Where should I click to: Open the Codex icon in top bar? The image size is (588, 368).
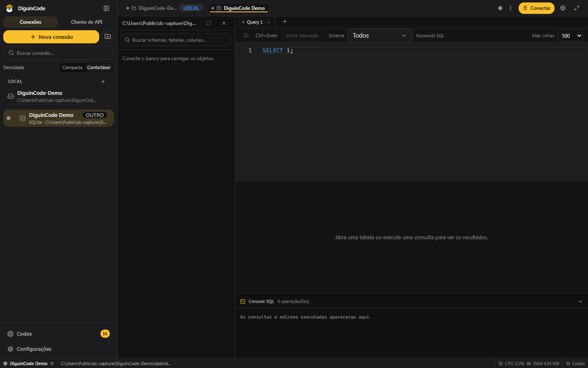pos(563,8)
